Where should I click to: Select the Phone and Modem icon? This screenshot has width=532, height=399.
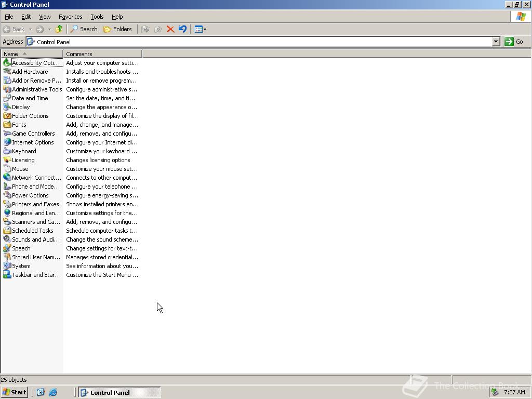[x=7, y=186]
